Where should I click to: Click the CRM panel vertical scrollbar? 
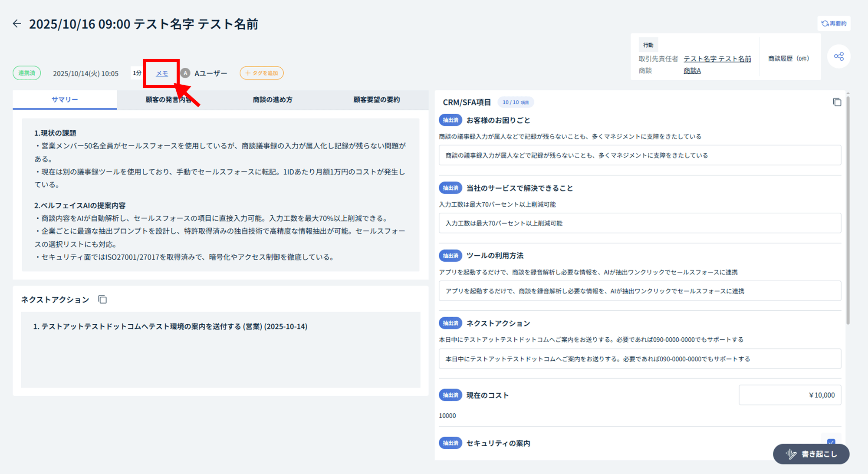pos(848,208)
